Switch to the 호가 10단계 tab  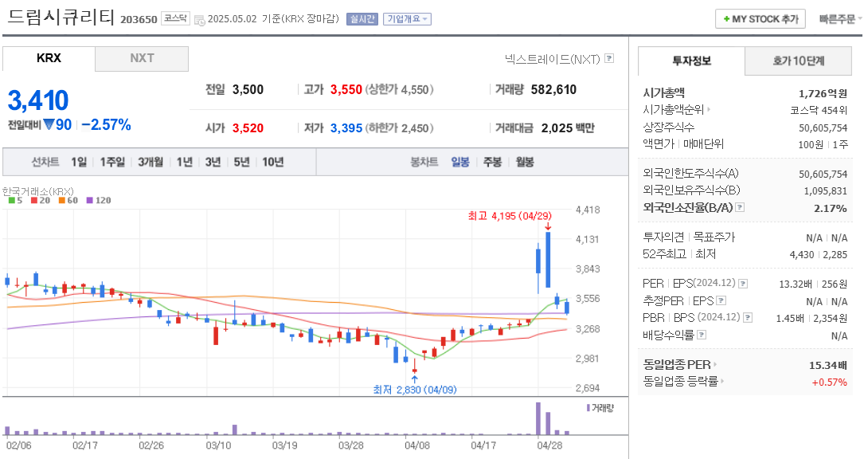coord(799,60)
